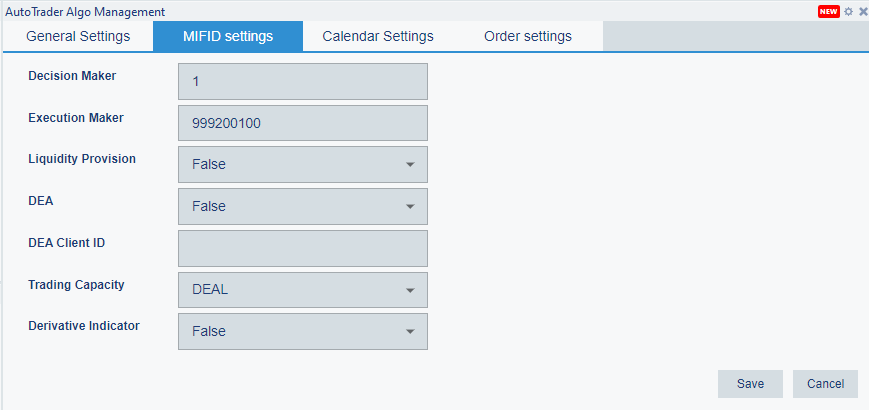Click the red NEW badge icon
The image size is (869, 410).
(x=828, y=11)
